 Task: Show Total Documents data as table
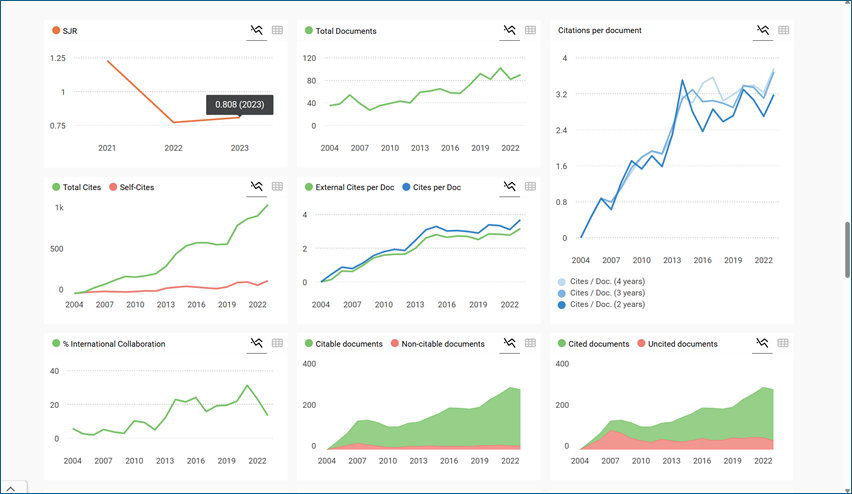531,31
